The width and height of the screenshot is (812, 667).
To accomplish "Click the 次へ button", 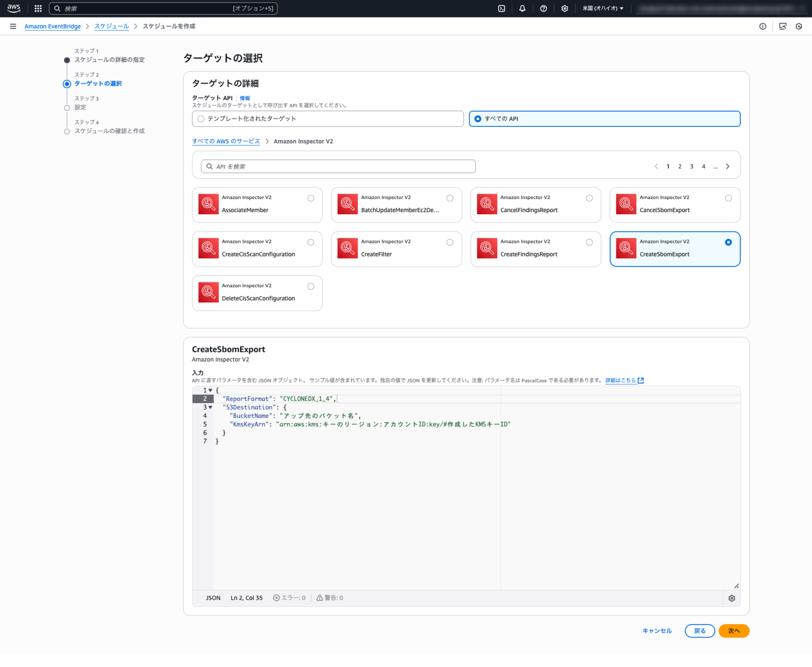I will 734,631.
